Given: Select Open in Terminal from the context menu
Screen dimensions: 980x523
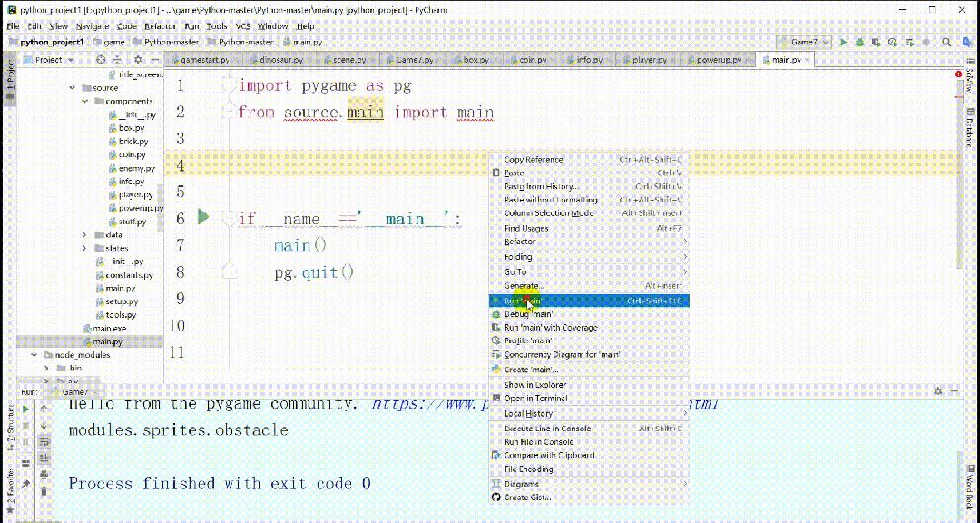Looking at the screenshot, I should point(535,398).
